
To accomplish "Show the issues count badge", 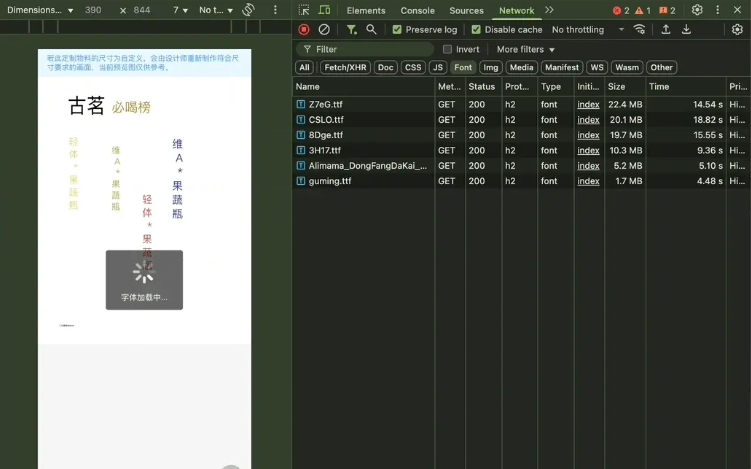I will coord(667,11).
